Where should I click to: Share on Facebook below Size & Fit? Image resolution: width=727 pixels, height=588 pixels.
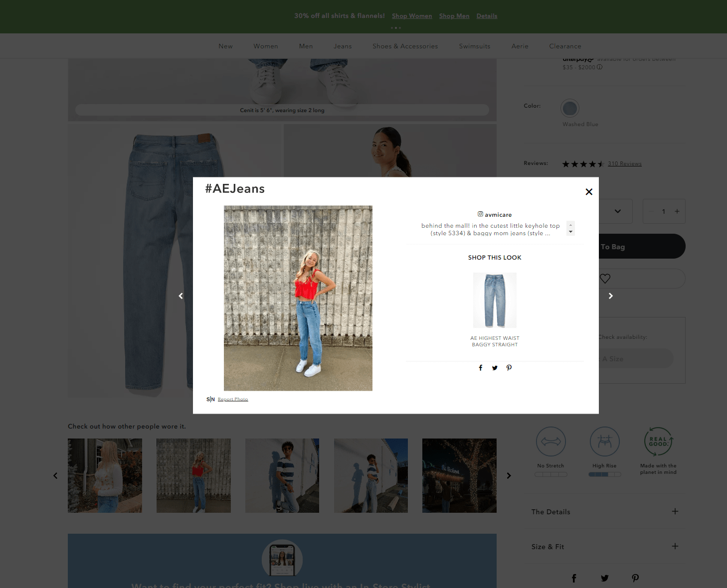click(574, 578)
